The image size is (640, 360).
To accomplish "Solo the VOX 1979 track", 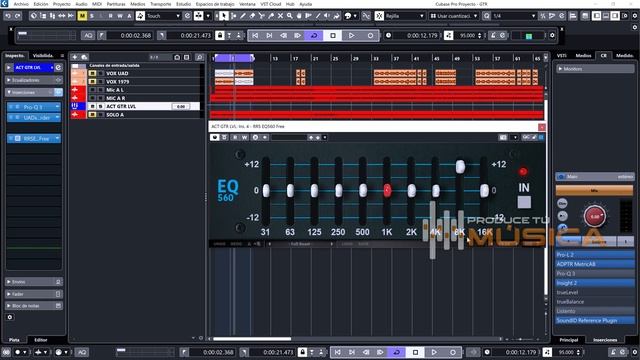I will (100, 82).
